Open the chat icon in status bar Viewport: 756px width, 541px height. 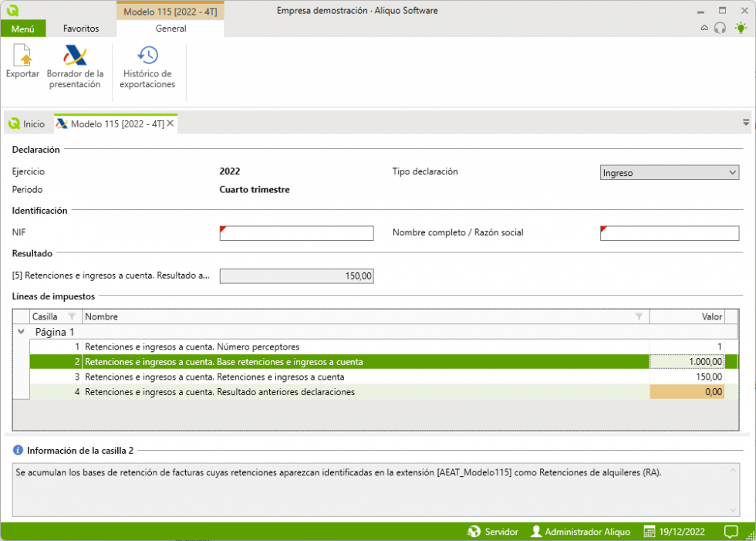click(x=731, y=532)
